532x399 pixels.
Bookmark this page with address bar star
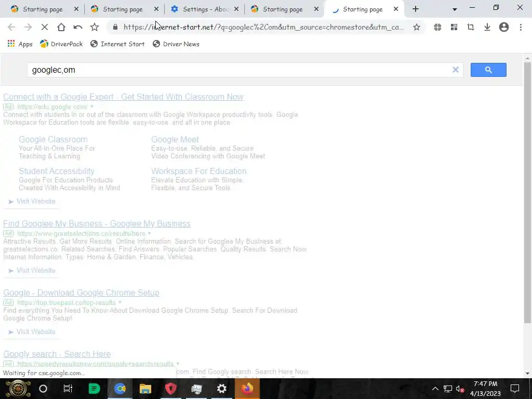click(x=417, y=27)
